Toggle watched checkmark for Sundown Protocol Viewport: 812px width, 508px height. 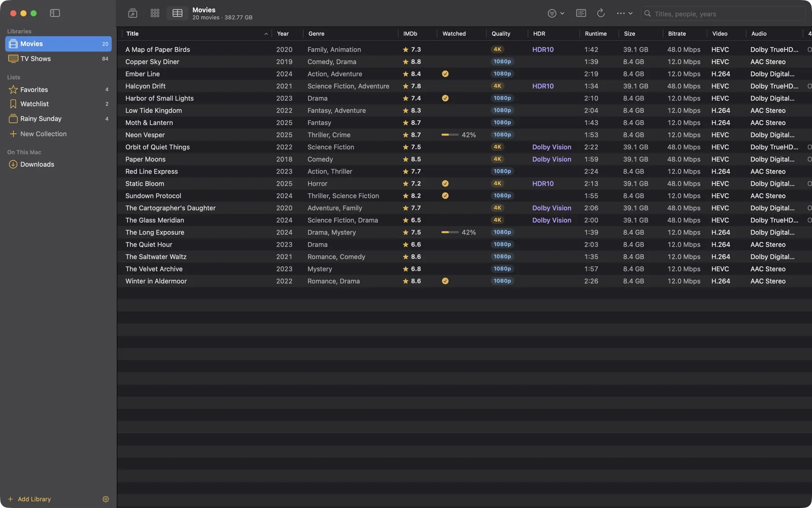(x=445, y=196)
